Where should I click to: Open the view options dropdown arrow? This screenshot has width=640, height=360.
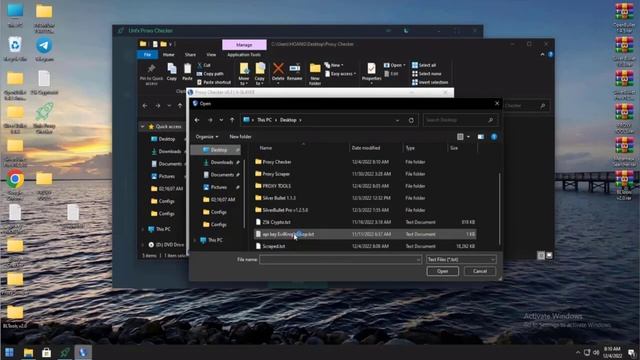click(x=468, y=137)
